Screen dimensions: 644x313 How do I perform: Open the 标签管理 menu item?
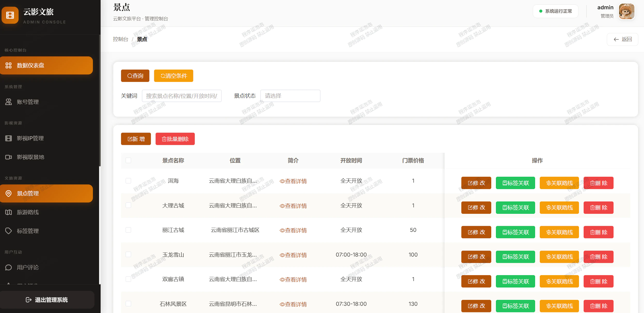click(x=46, y=231)
